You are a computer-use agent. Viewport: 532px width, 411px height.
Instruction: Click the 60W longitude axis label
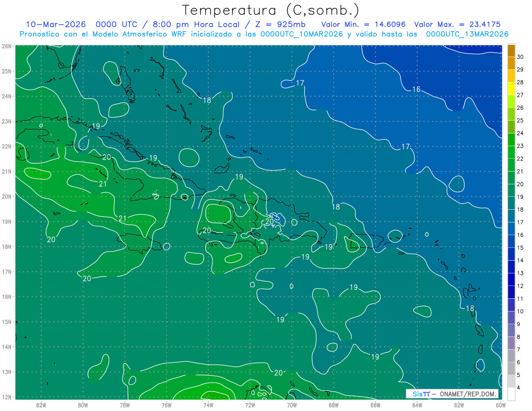coord(501,404)
